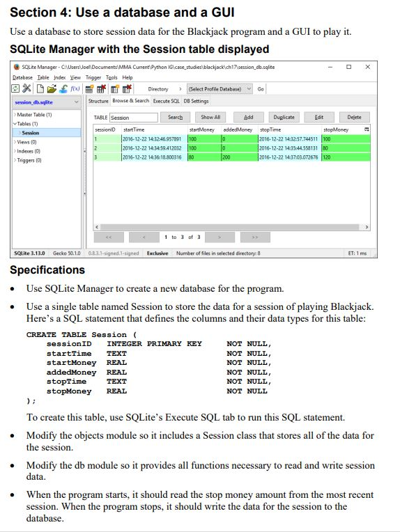Select cell "2016-12-22 14:37:03.072676"
This screenshot has width=400, height=532.
click(290, 157)
